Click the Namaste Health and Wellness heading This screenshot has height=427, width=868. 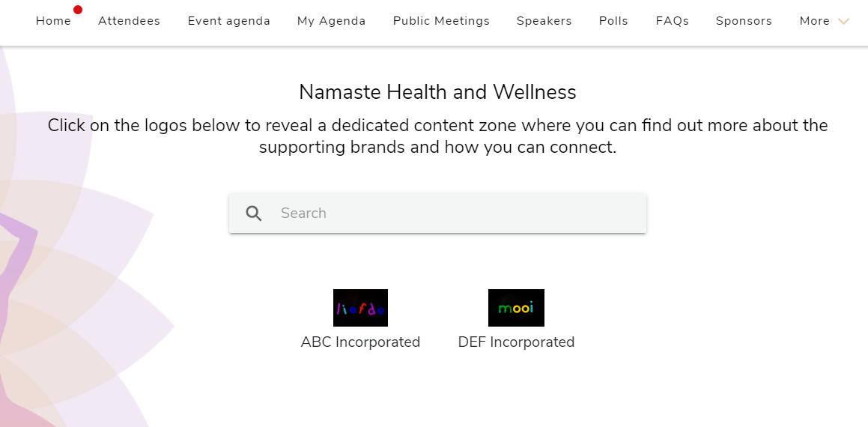(x=437, y=92)
